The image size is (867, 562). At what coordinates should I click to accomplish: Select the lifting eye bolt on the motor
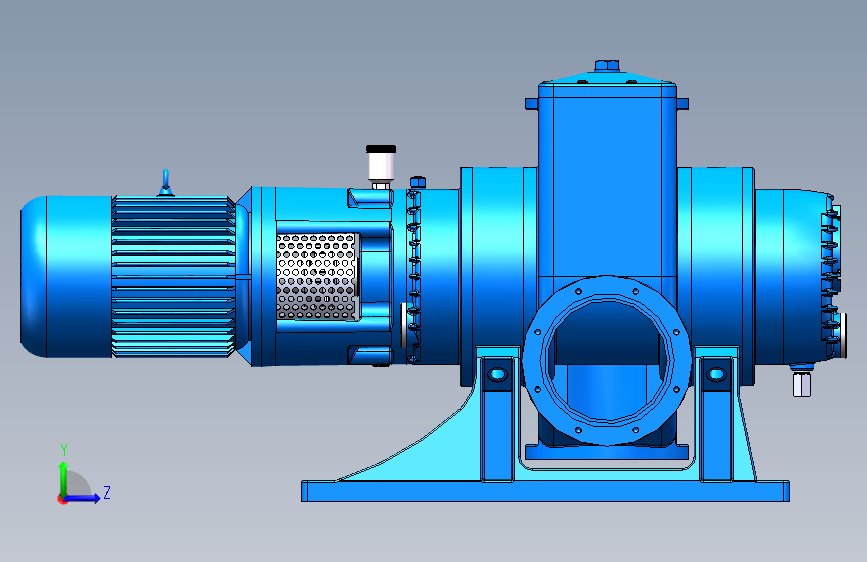[x=165, y=183]
